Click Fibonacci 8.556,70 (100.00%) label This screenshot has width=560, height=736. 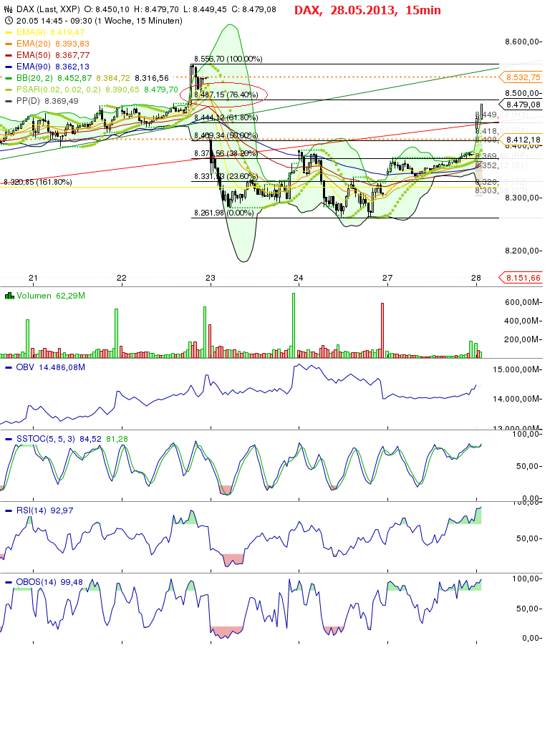point(228,59)
